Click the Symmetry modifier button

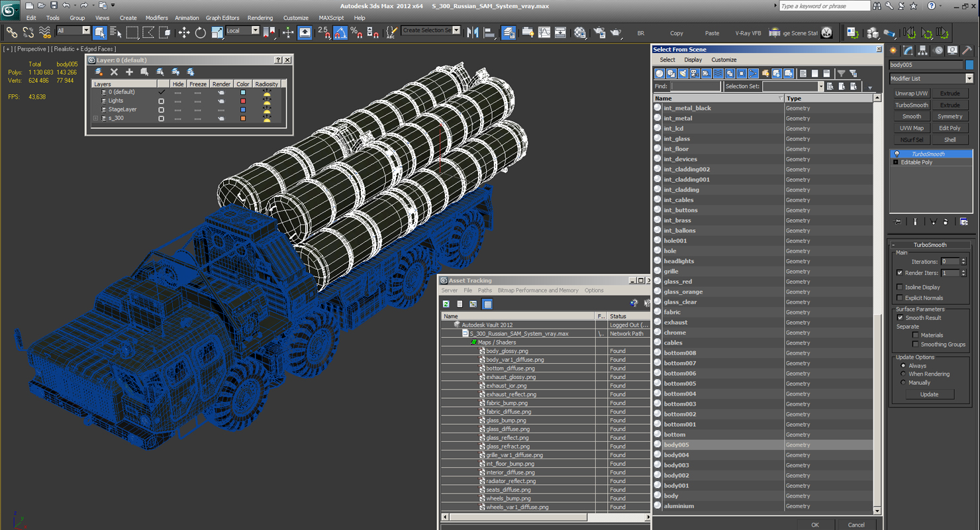(950, 117)
